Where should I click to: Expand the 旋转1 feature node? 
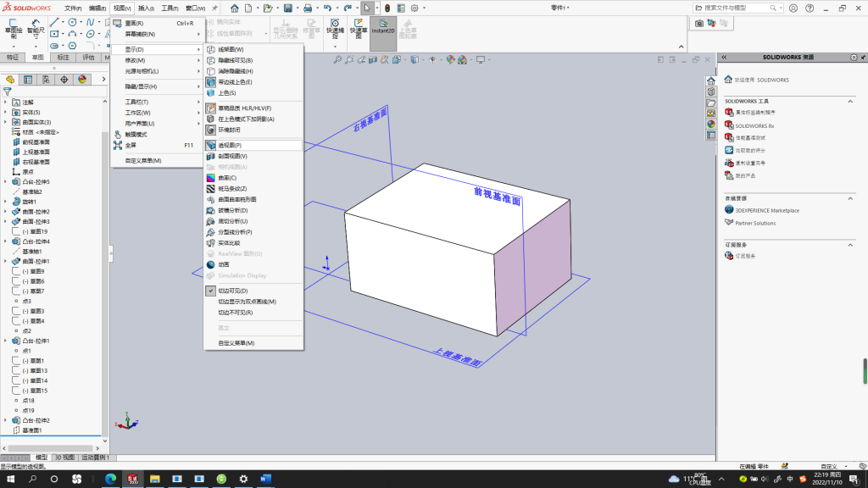click(6, 202)
